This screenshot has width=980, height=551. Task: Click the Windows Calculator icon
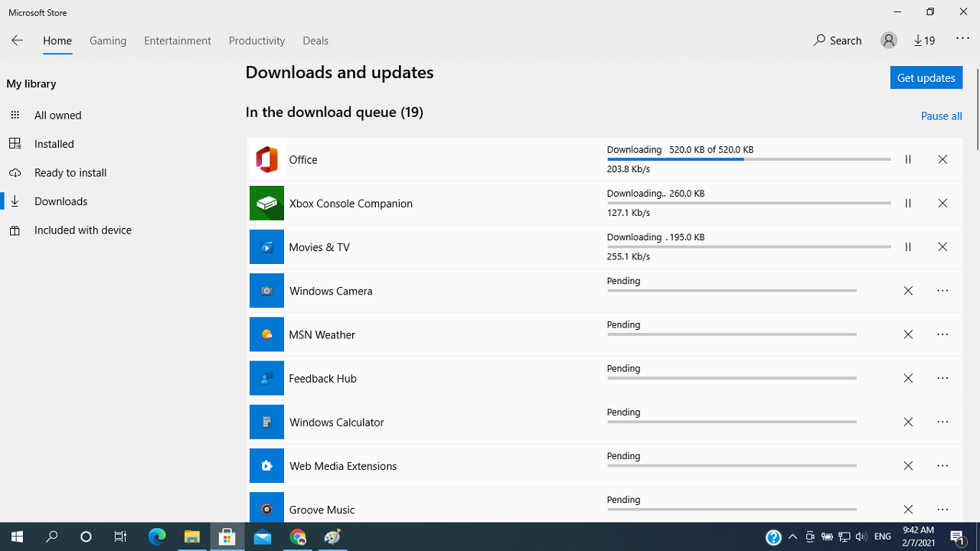coord(266,422)
